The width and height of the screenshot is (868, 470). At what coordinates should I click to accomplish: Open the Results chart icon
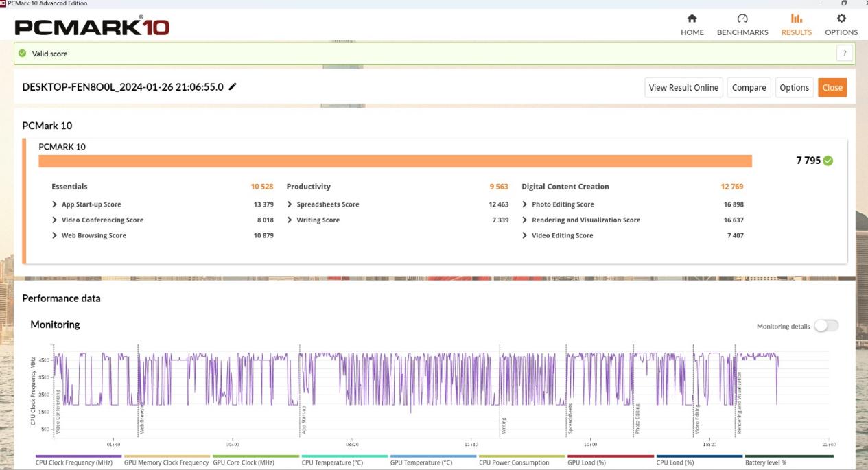tap(796, 19)
